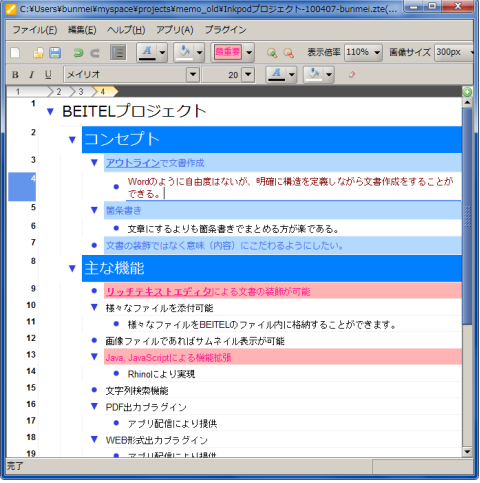This screenshot has width=480, height=483.
Task: Open a file with the folder icon
Action: pos(38,53)
